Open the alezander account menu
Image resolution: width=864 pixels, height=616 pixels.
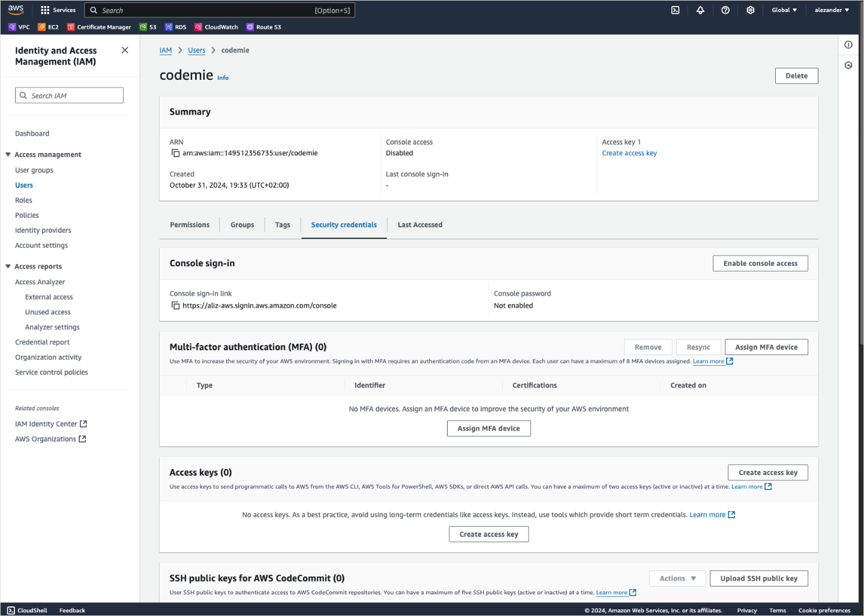tap(831, 10)
